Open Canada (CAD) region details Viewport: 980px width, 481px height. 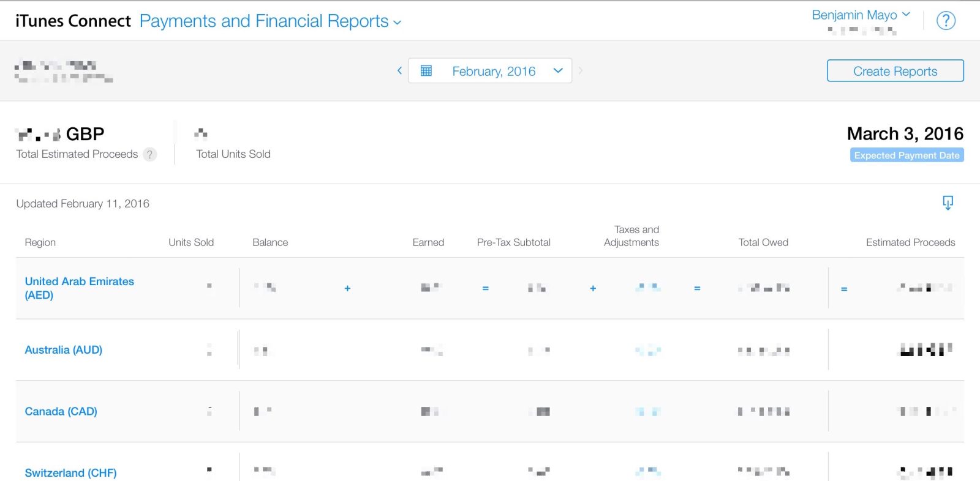point(61,411)
